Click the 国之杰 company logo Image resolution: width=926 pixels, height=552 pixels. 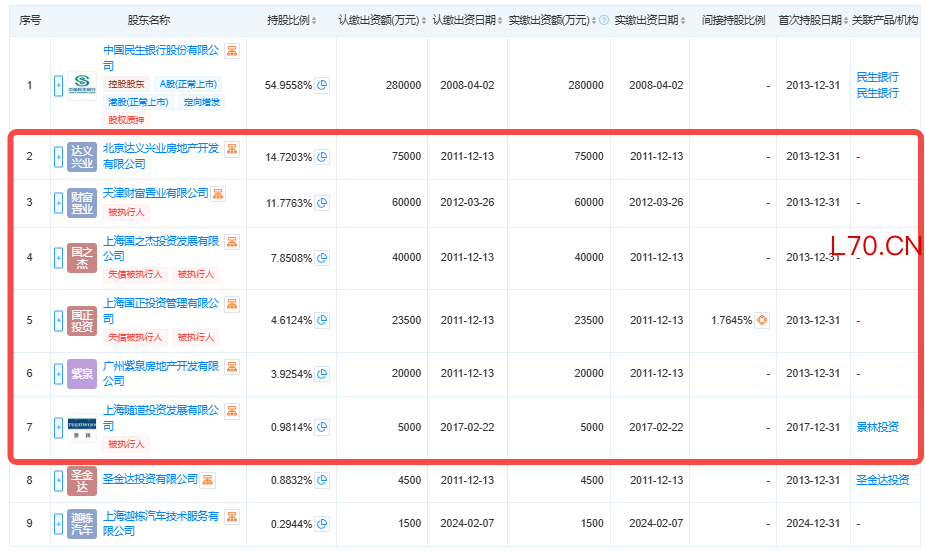click(82, 258)
